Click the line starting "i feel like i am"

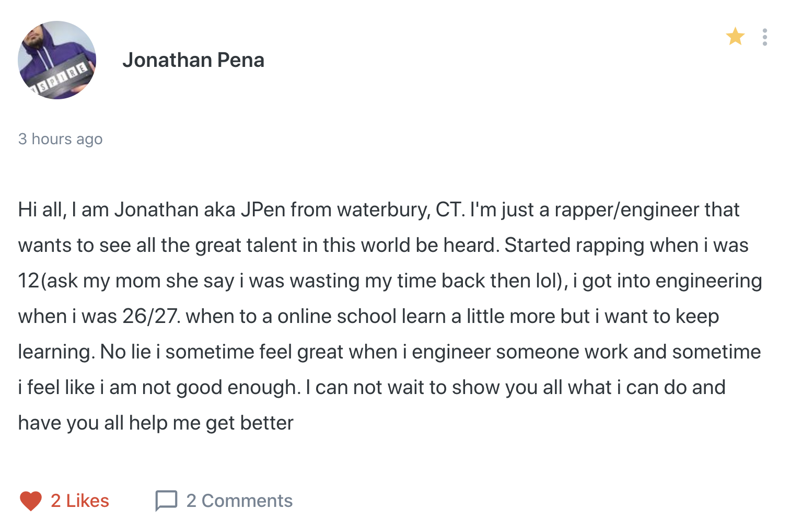[371, 387]
